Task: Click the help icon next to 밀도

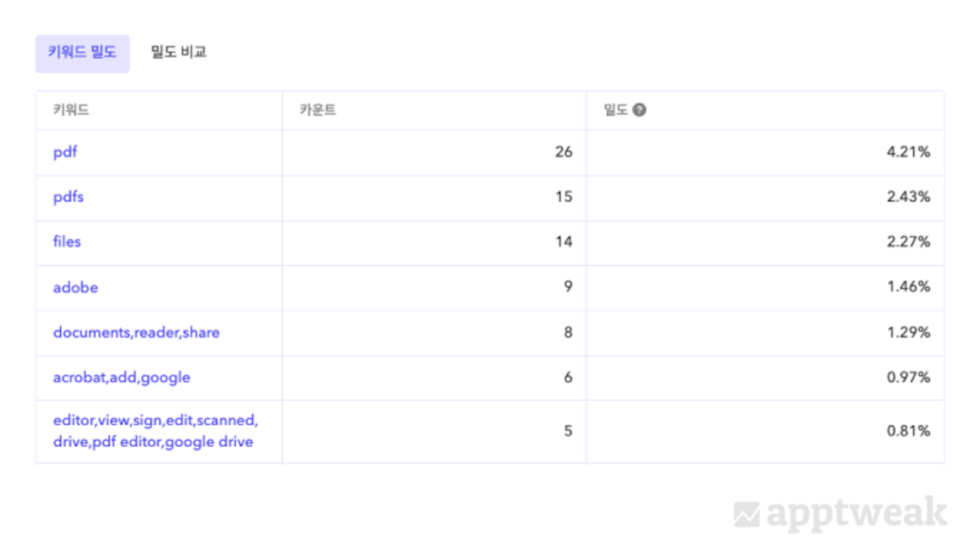Action: point(639,110)
